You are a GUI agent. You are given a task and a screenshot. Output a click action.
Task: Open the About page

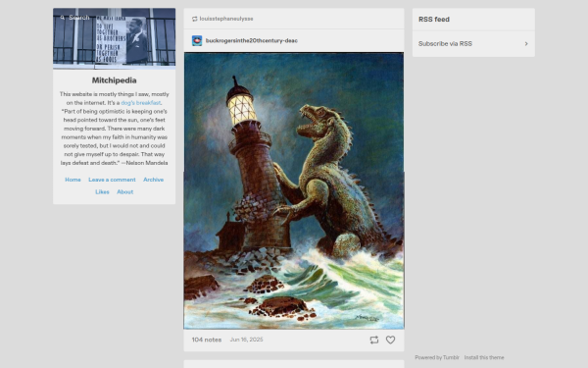click(124, 192)
